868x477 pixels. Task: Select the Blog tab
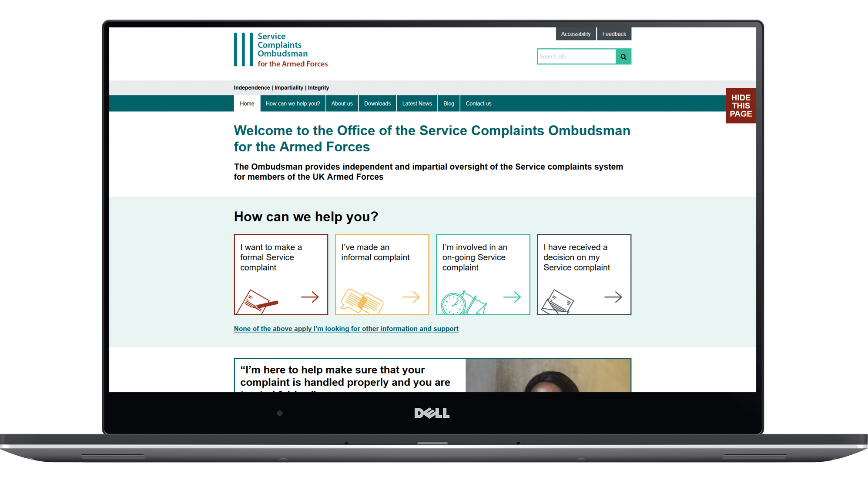coord(448,103)
